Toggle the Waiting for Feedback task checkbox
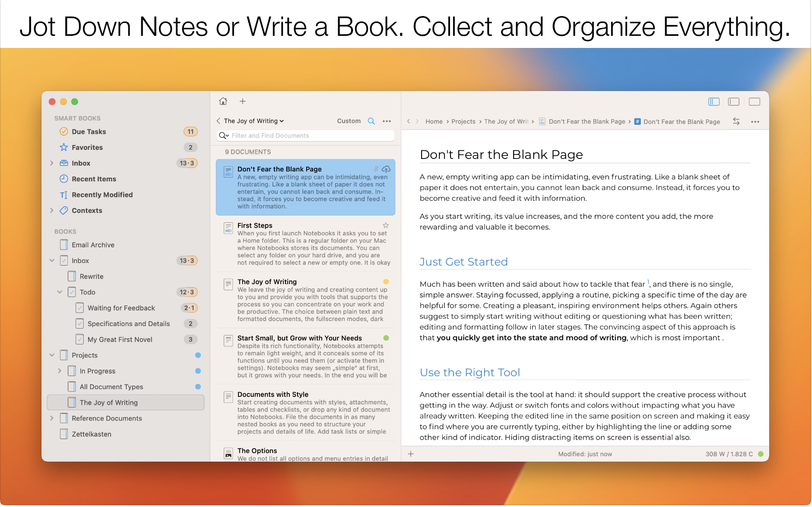Screen dimensions: 812x507 click(x=80, y=308)
